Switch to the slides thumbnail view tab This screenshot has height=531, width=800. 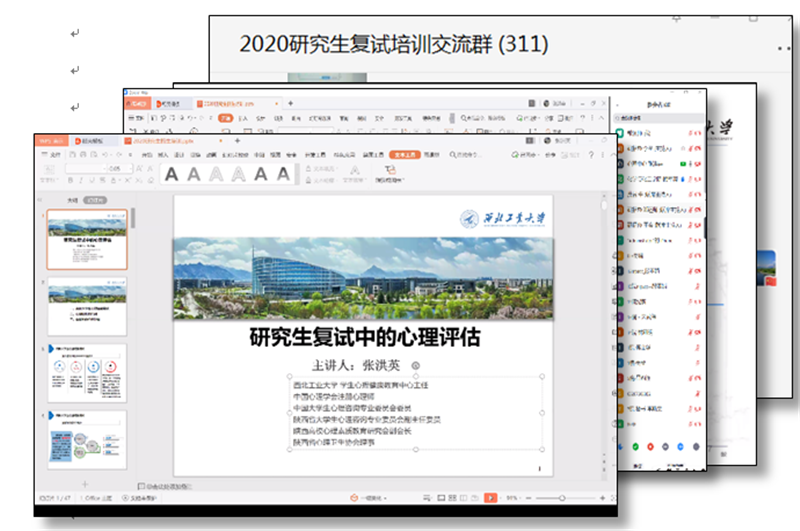[94, 200]
